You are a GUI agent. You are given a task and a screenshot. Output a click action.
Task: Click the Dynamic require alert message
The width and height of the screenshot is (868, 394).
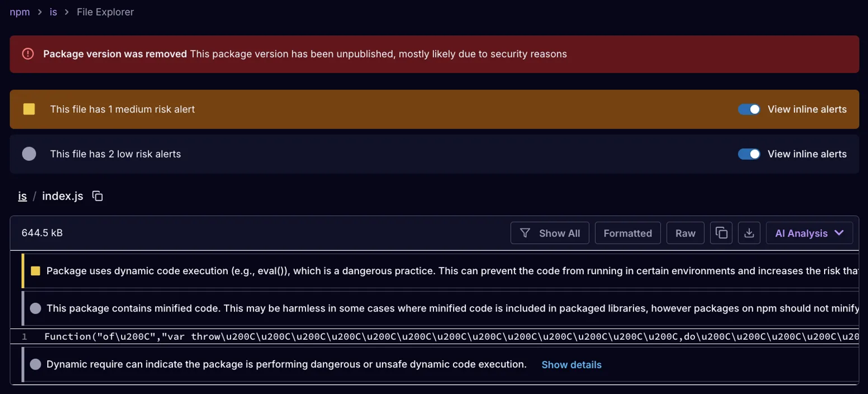(x=286, y=364)
